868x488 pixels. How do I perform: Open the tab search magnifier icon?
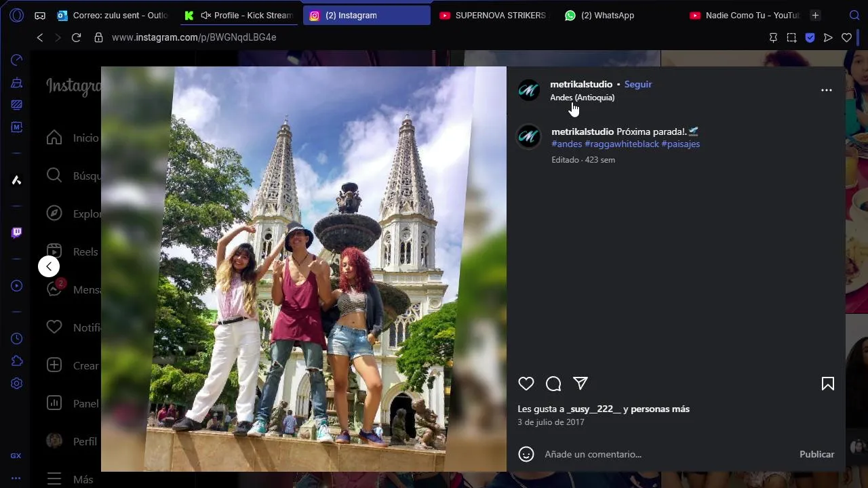click(854, 15)
